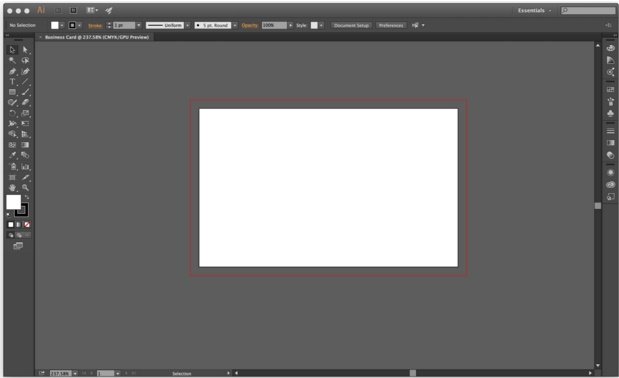Click the Document Setup button
Image resolution: width=619 pixels, height=378 pixels.
[351, 25]
